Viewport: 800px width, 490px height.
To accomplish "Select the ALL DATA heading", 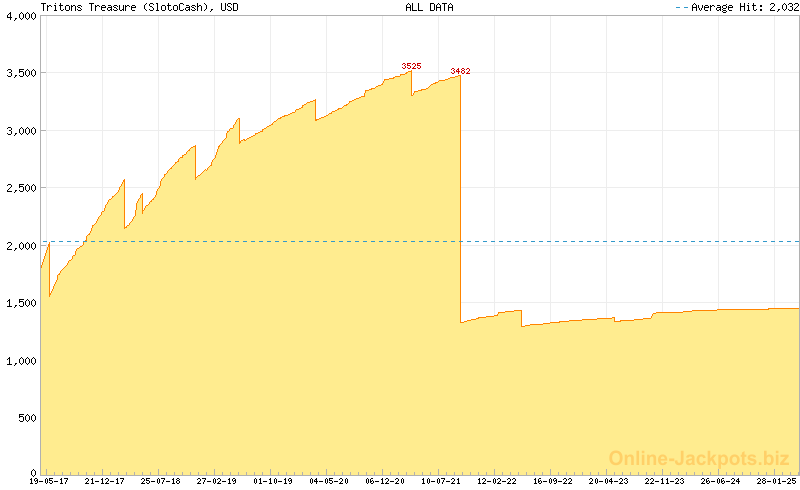I will (x=429, y=6).
